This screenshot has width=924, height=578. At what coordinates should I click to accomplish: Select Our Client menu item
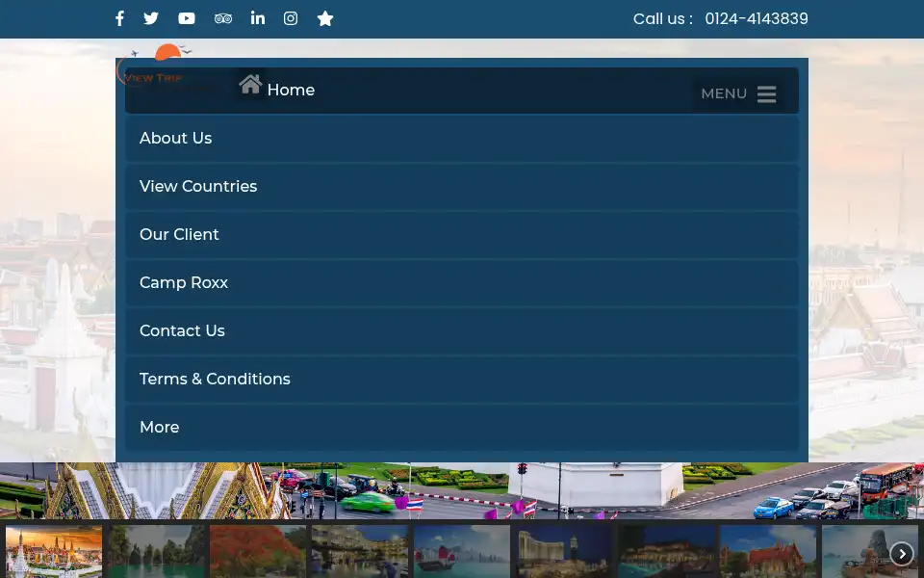point(462,235)
